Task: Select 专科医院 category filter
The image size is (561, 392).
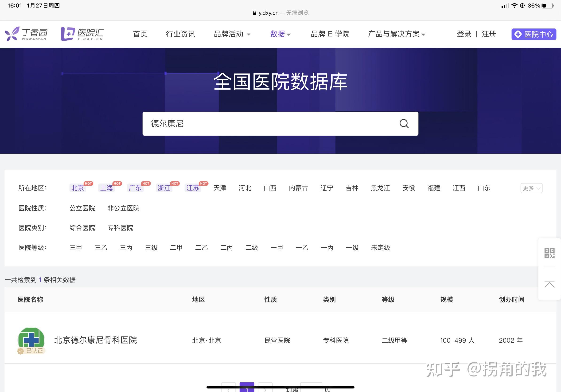Action: click(120, 228)
